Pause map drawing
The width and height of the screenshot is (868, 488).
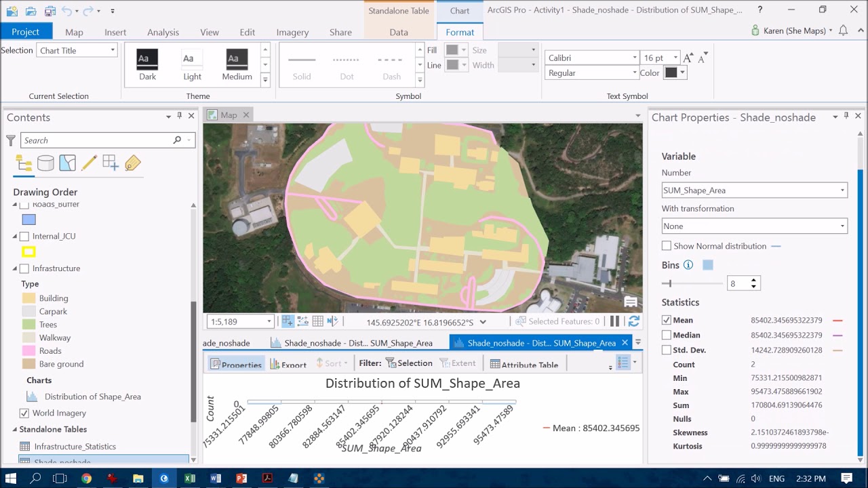[x=614, y=321]
